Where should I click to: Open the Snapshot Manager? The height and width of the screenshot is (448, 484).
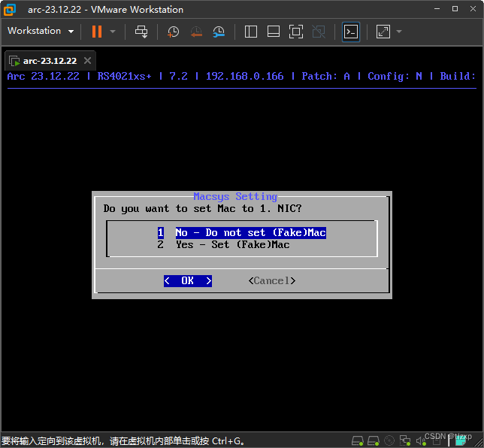point(219,32)
